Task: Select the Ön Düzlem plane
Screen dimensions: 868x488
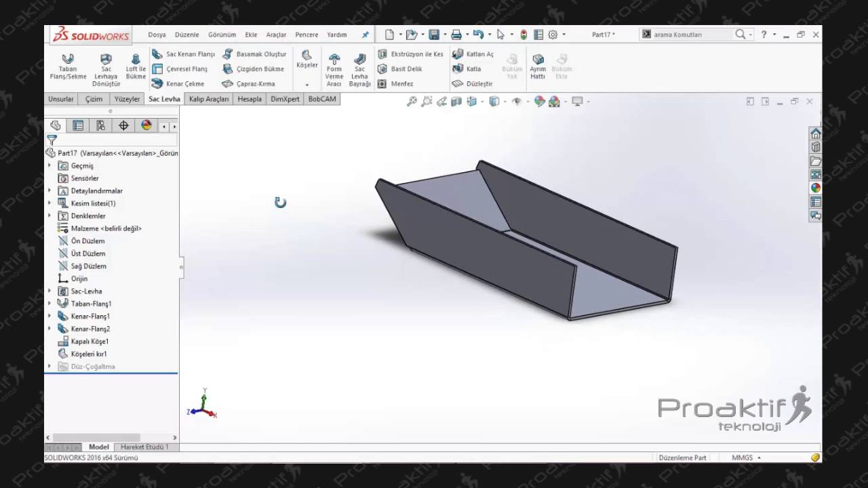Action: click(x=81, y=241)
